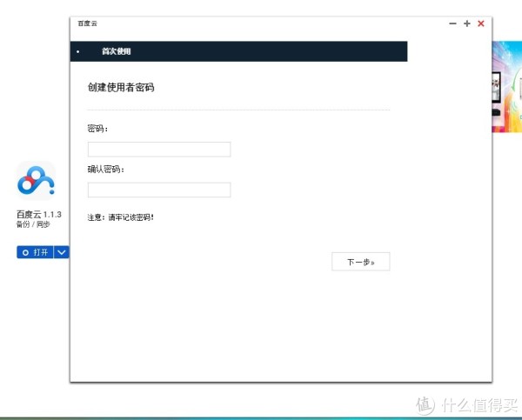Maximize the 百度云 dialog with plus icon
Image resolution: width=522 pixels, height=420 pixels.
pyautogui.click(x=466, y=23)
